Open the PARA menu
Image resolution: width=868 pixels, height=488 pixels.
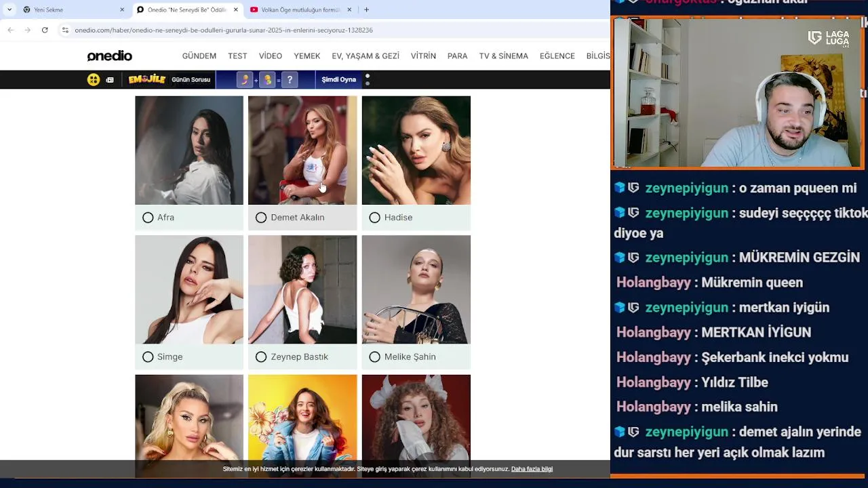click(x=457, y=56)
